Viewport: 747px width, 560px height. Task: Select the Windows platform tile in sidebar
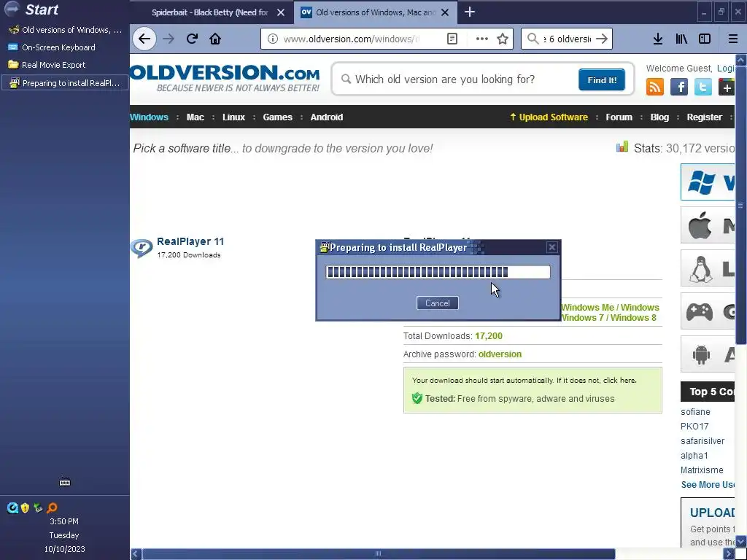pyautogui.click(x=708, y=182)
